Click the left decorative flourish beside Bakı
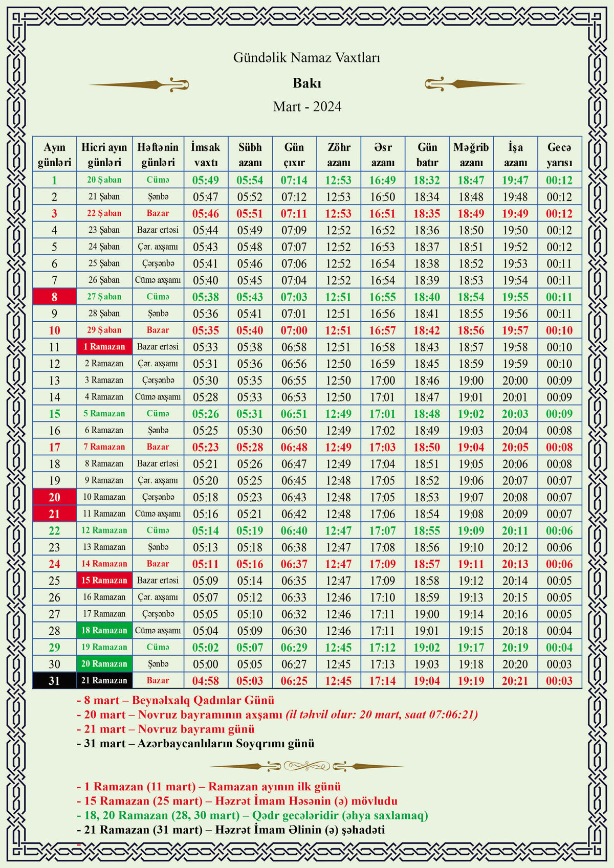Screen dimensions: 614x868 click(139, 84)
